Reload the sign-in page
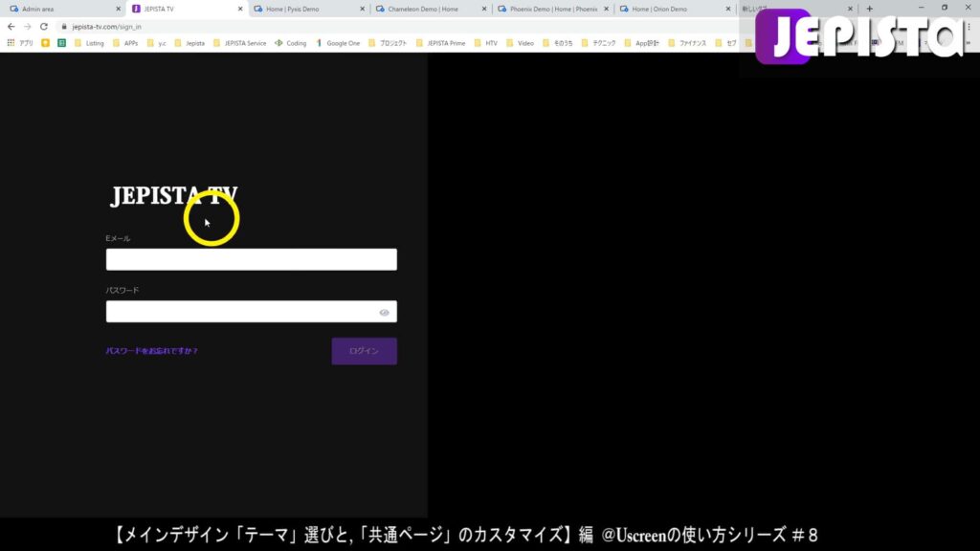 point(44,27)
